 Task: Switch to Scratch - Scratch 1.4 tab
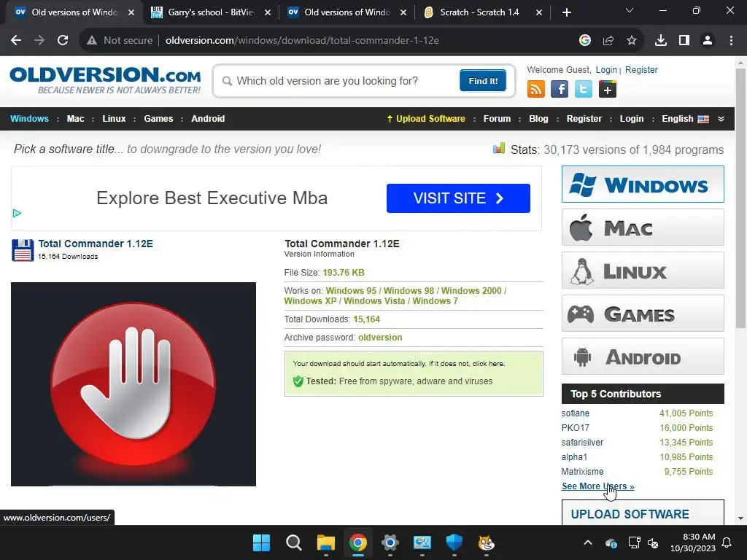(x=479, y=12)
